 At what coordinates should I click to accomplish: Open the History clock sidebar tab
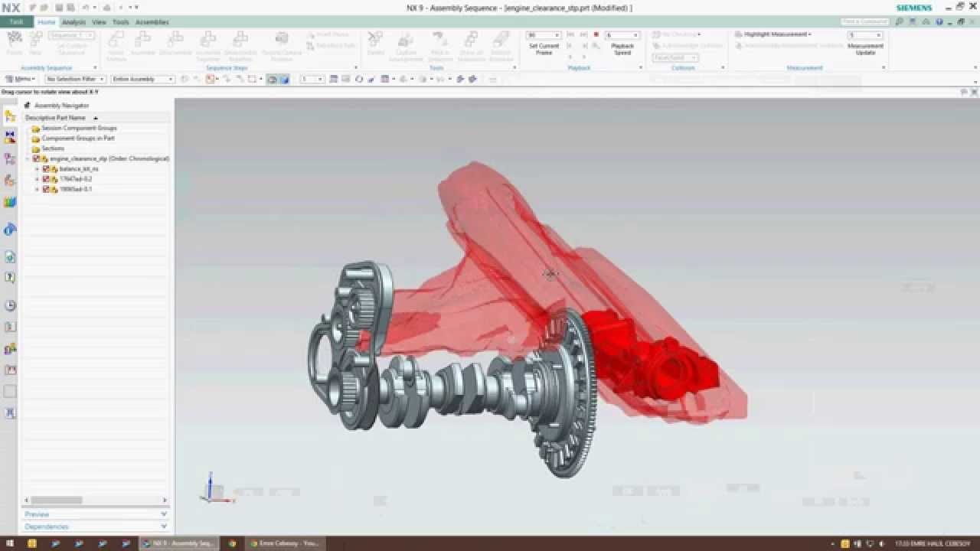(10, 306)
